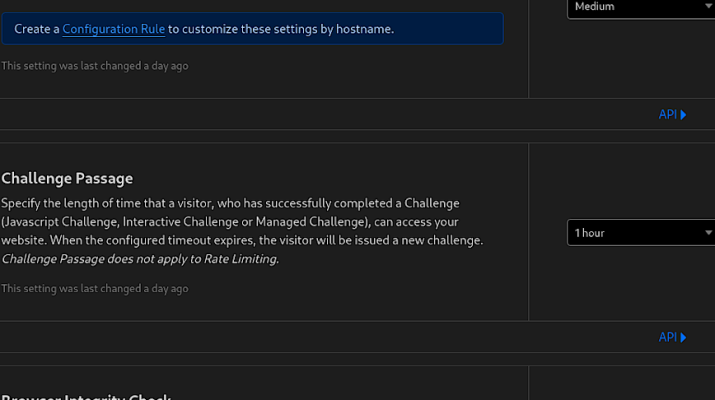The height and width of the screenshot is (400, 715).
Task: Click the Challenge Passage heading
Action: (67, 179)
